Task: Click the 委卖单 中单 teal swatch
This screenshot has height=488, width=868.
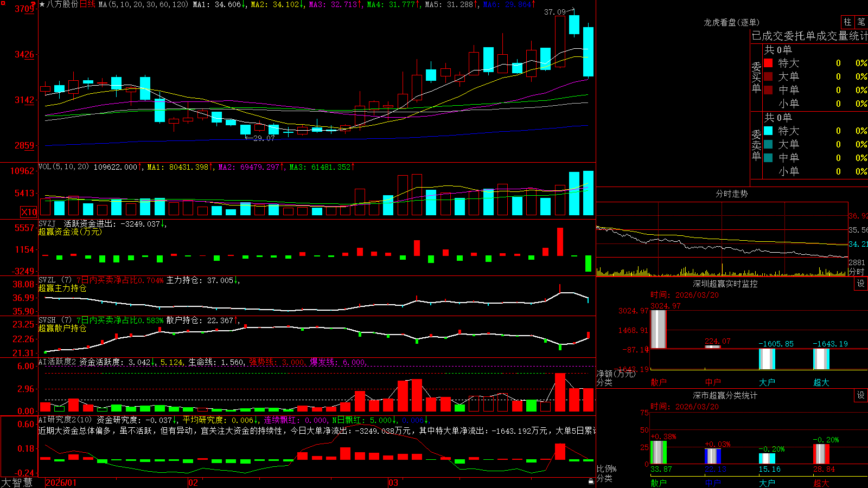Action: (768, 158)
